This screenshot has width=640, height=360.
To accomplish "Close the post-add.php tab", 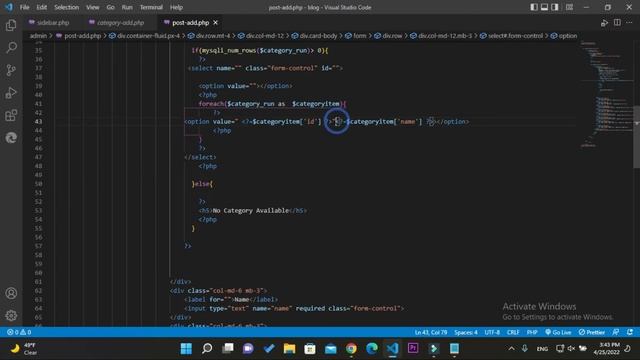I will point(216,23).
